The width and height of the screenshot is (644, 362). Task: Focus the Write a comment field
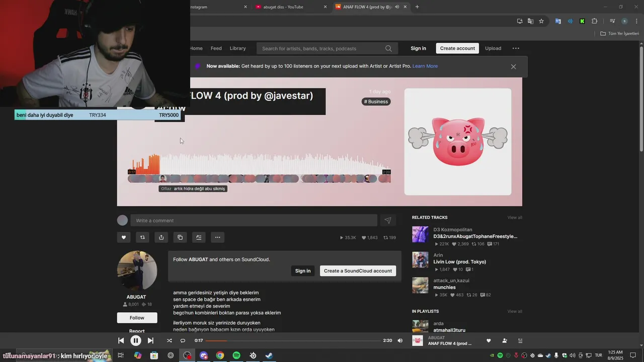254,220
